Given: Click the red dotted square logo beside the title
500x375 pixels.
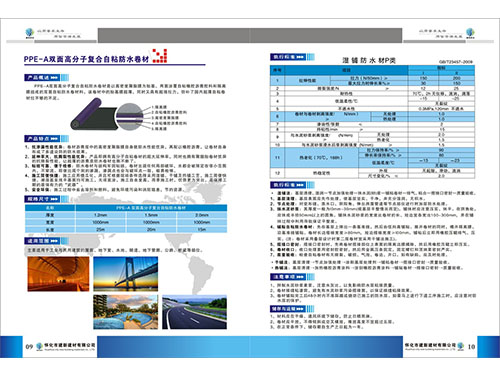Looking at the screenshot, I should 160,56.
